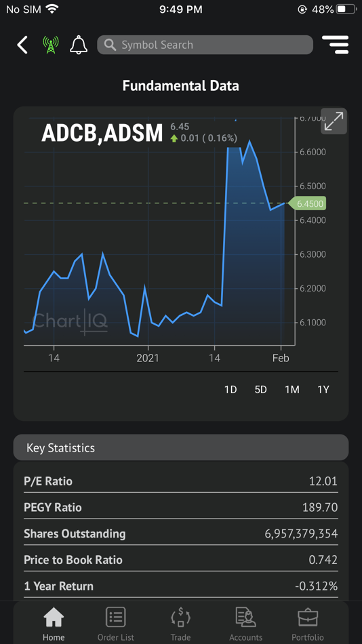This screenshot has height=644, width=362.
Task: Select the 1D chart range
Action: pos(230,390)
